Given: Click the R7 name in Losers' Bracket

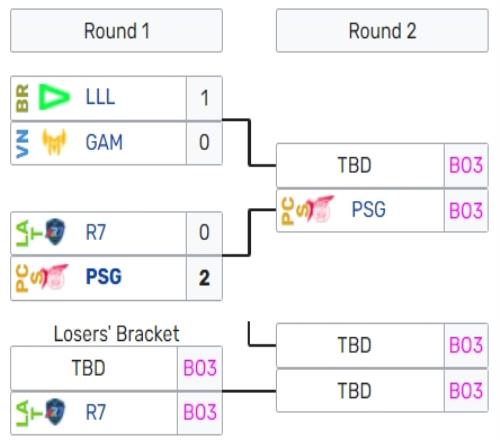Looking at the screenshot, I should [96, 412].
